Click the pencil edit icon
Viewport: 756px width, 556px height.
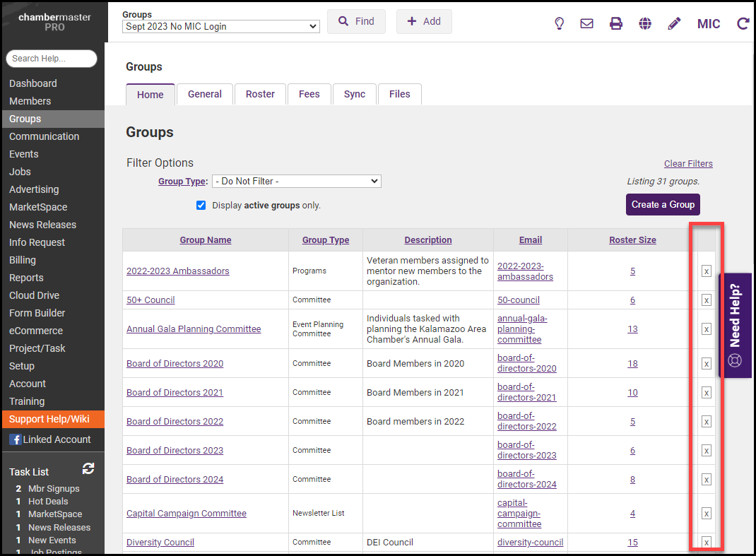coord(674,23)
